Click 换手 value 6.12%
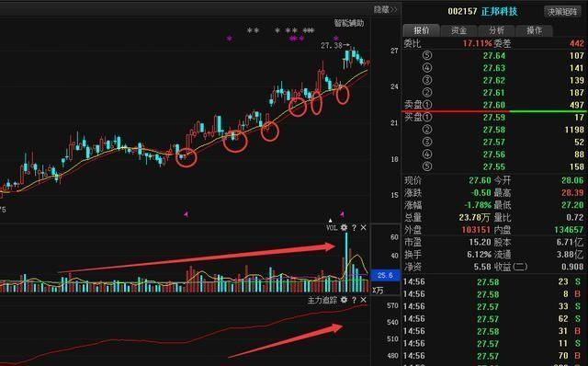 [479, 255]
